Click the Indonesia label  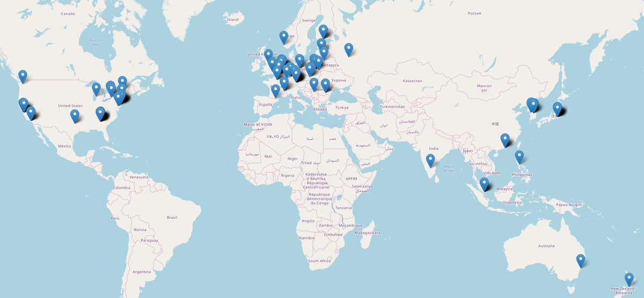coord(513,202)
